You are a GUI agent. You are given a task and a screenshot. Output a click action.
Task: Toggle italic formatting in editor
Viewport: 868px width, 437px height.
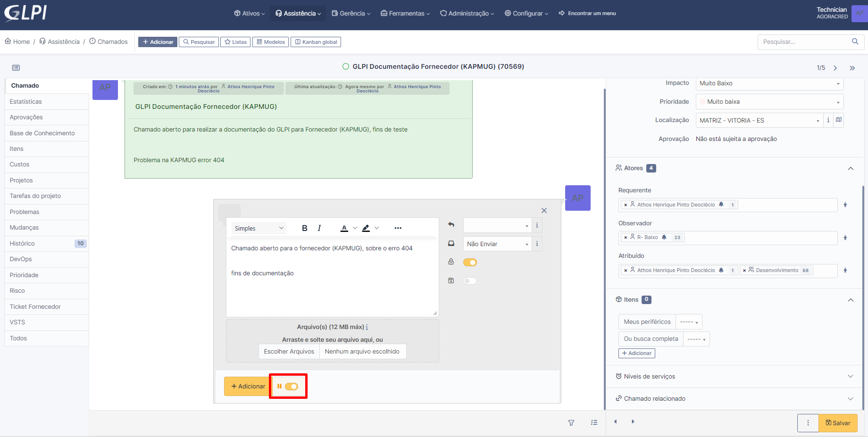point(319,228)
